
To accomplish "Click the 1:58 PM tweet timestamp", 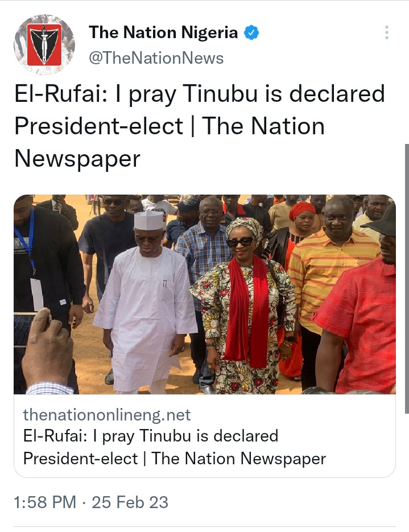I will (x=45, y=502).
